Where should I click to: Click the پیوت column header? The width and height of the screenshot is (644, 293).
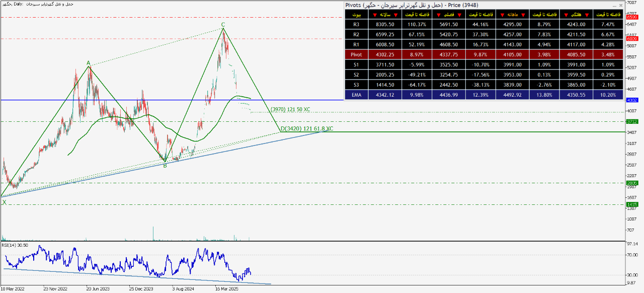(x=356, y=14)
